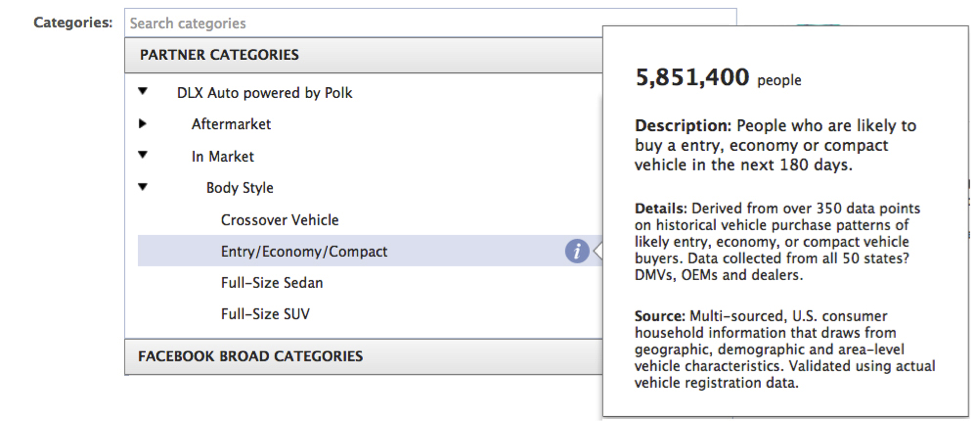Click the DLX Auto powered by Polk label
This screenshot has height=421, width=974.
(x=265, y=93)
